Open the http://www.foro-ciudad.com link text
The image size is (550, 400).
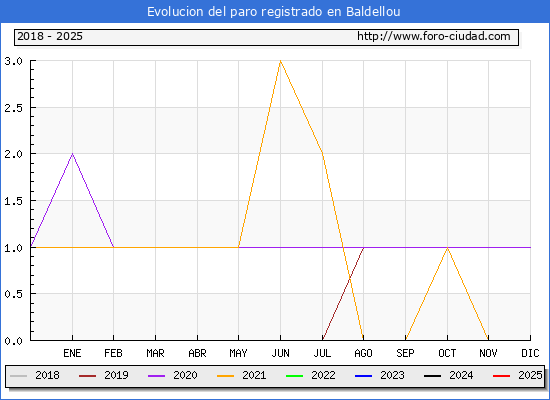point(434,36)
